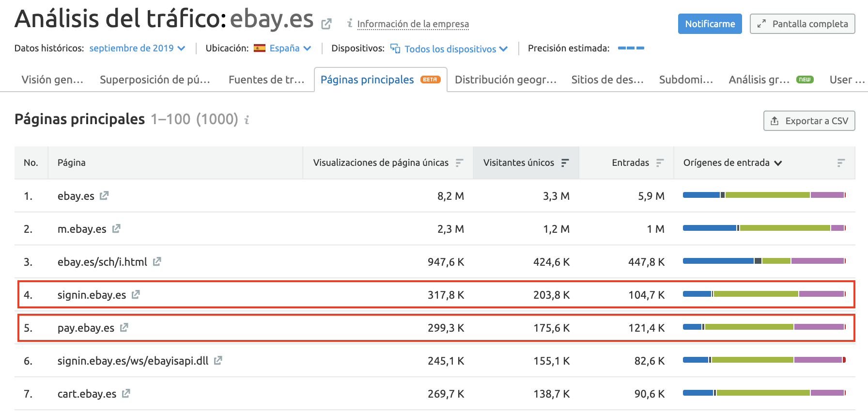
Task: Click the 121,4 K entradas value
Action: click(x=646, y=328)
